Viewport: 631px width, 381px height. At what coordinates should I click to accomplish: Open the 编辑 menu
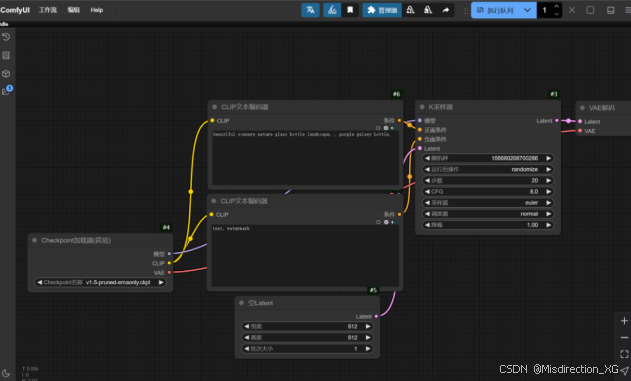[74, 10]
